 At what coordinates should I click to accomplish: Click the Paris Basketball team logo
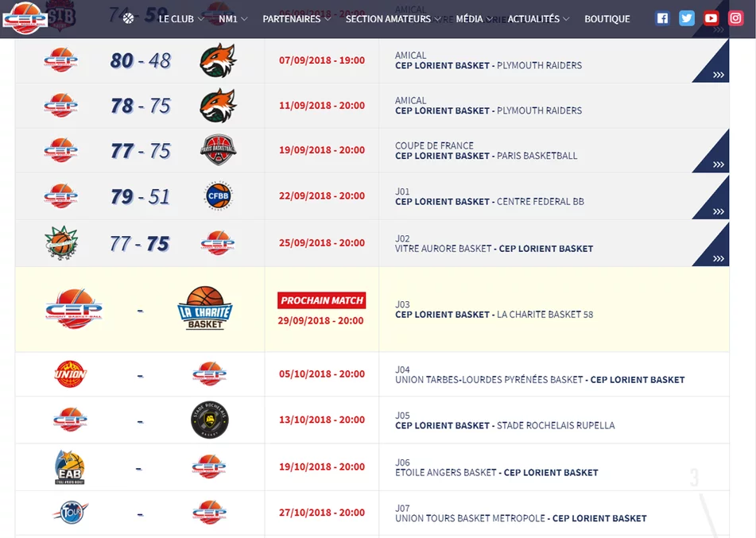pos(218,150)
